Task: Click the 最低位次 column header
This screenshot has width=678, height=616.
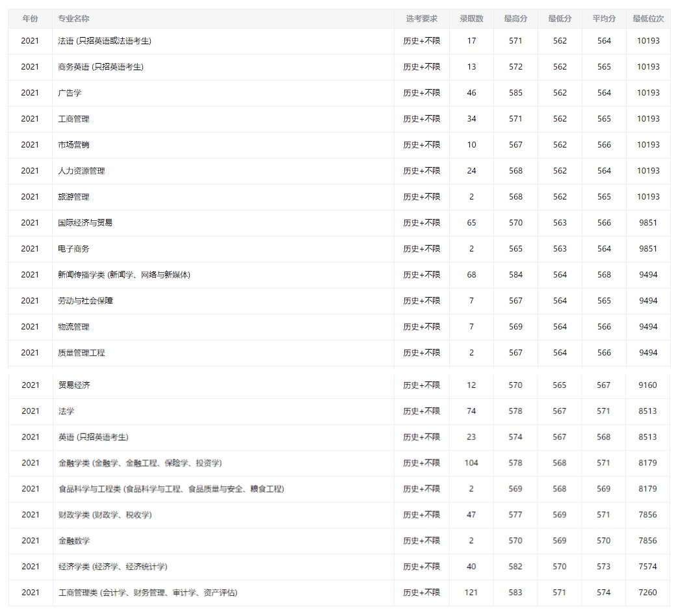Action: coord(648,19)
